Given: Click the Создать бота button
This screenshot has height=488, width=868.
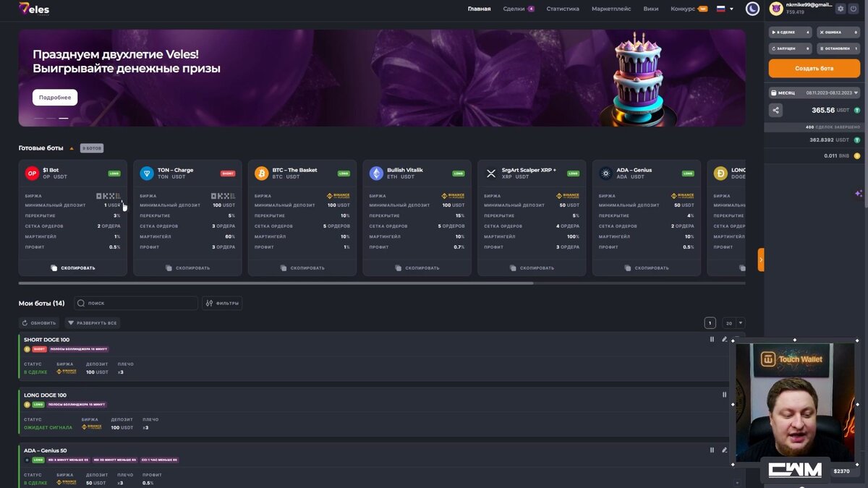Looking at the screenshot, I should tap(814, 68).
